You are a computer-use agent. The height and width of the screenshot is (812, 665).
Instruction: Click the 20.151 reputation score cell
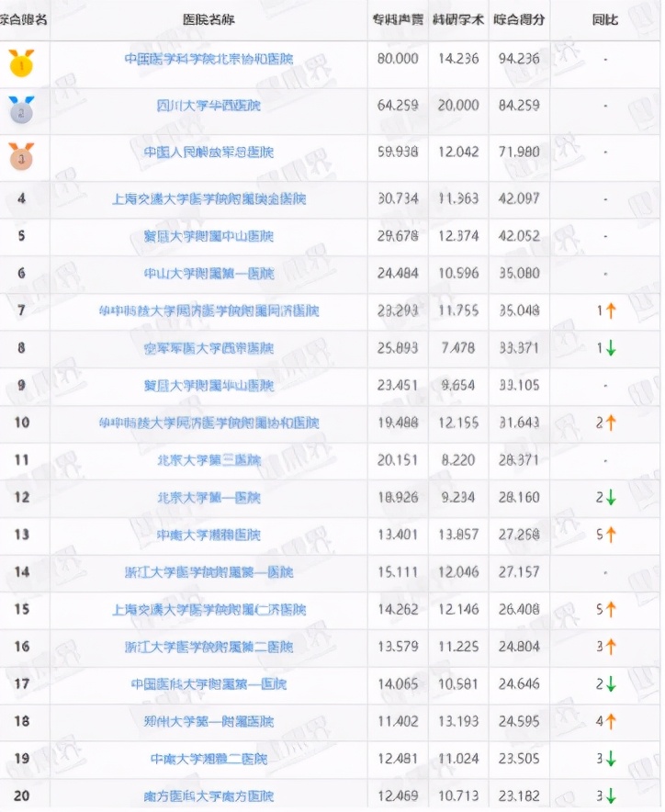point(398,460)
